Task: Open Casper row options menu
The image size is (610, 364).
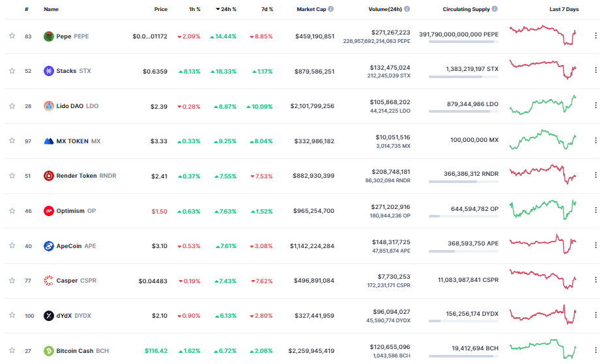Action: coord(596,279)
